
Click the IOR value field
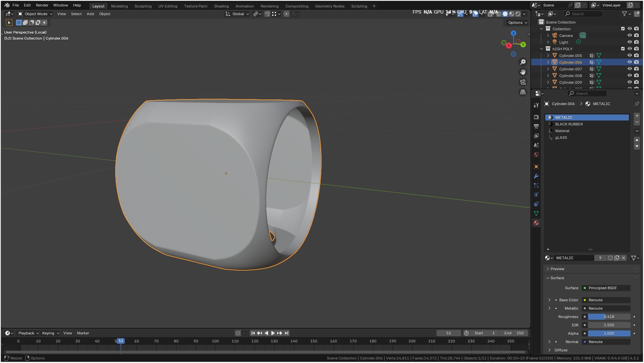click(609, 325)
